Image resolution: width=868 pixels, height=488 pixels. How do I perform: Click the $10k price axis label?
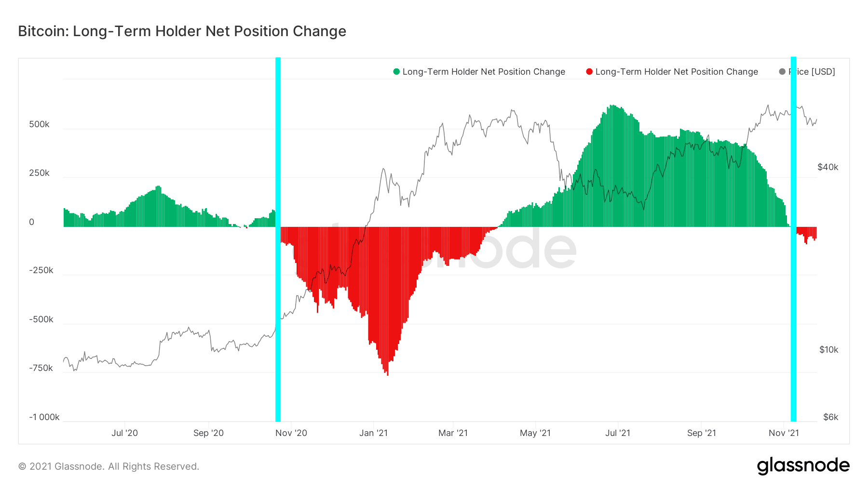829,350
